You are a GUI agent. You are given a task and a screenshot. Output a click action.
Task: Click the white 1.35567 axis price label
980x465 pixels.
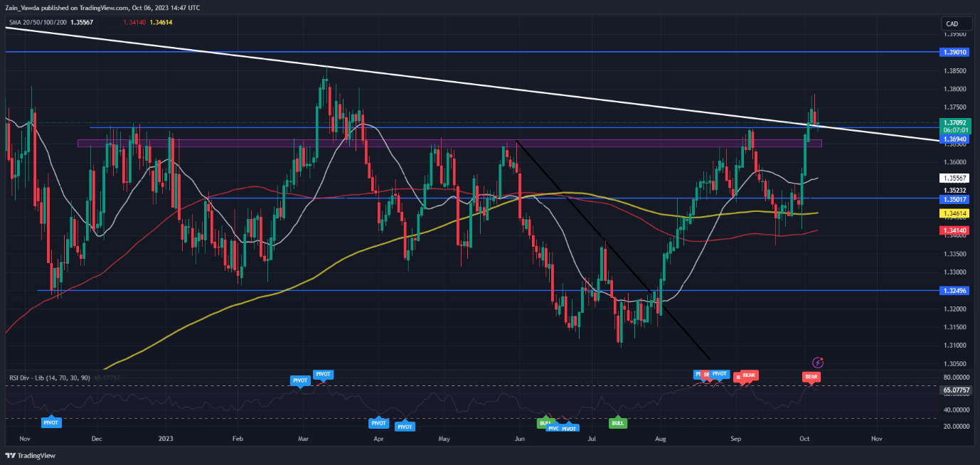(954, 178)
